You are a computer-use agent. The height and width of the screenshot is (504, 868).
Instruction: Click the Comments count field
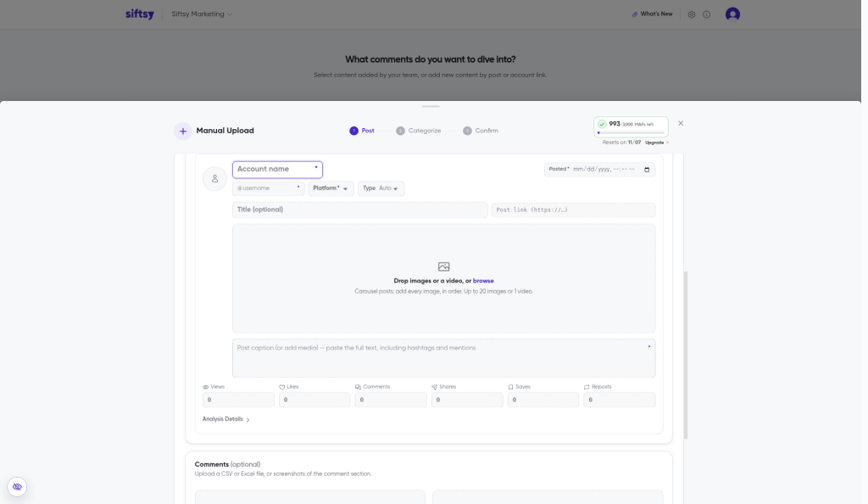tap(391, 400)
